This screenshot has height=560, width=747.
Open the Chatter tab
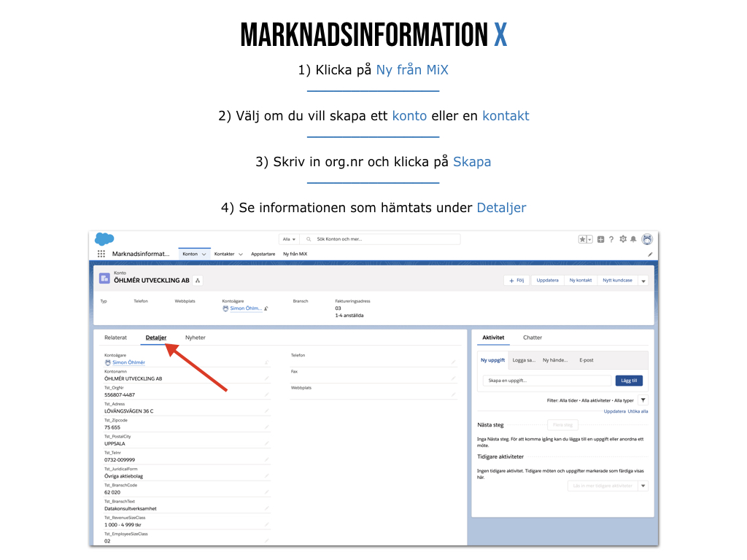533,338
